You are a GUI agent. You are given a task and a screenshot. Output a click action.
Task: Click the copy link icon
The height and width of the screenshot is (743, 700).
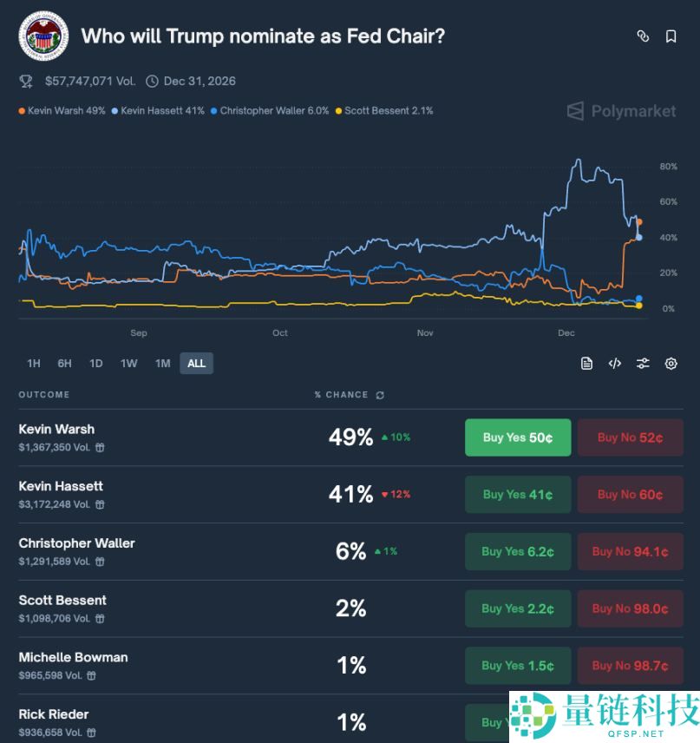pyautogui.click(x=643, y=36)
